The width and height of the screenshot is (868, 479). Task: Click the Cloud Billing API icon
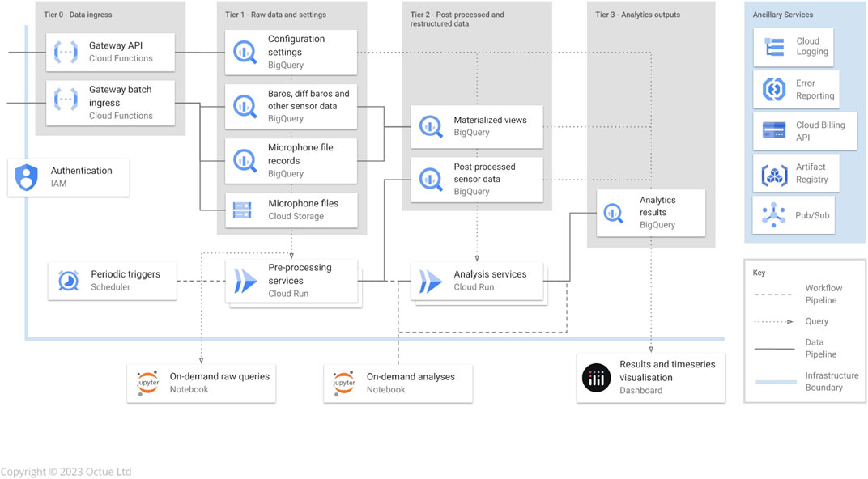point(774,130)
